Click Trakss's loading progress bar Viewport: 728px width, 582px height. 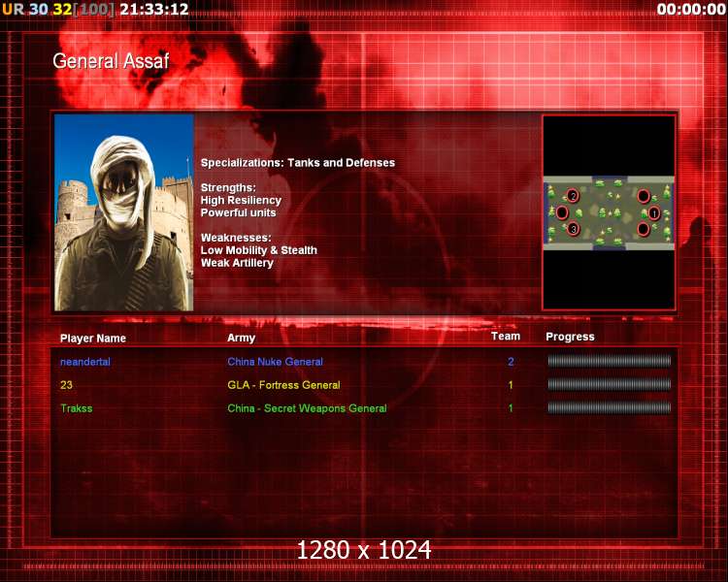[610, 408]
